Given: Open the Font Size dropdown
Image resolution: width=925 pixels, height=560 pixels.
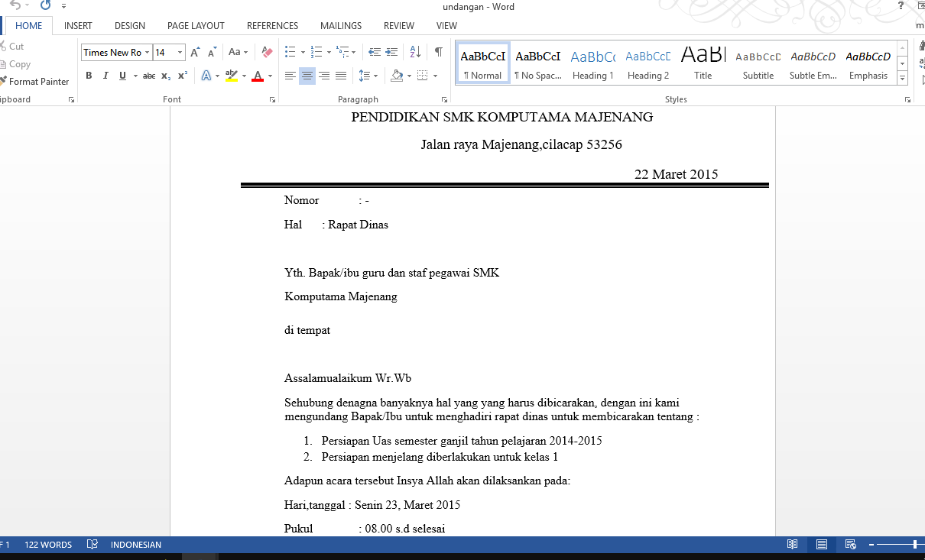Looking at the screenshot, I should click(181, 52).
